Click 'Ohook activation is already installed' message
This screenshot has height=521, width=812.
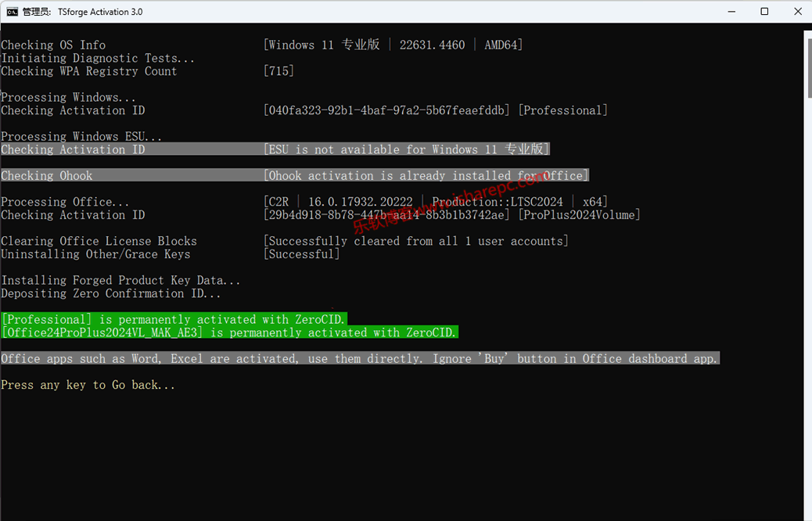pos(426,175)
